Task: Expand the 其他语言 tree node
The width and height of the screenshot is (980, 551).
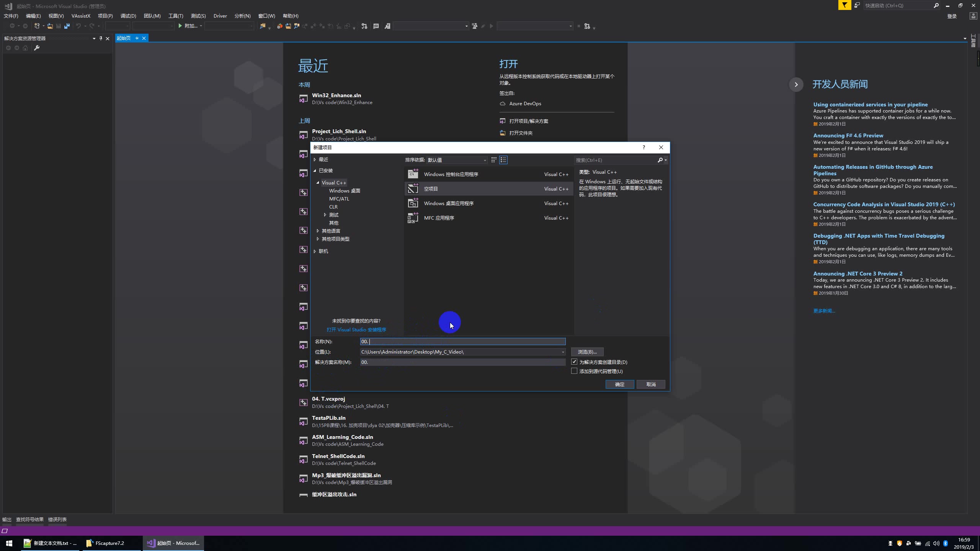Action: pyautogui.click(x=318, y=231)
